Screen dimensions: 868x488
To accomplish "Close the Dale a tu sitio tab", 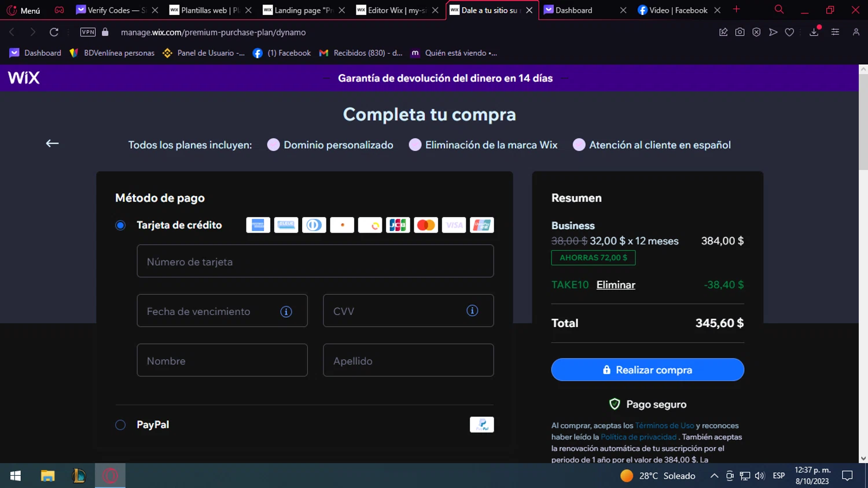I will (x=529, y=10).
